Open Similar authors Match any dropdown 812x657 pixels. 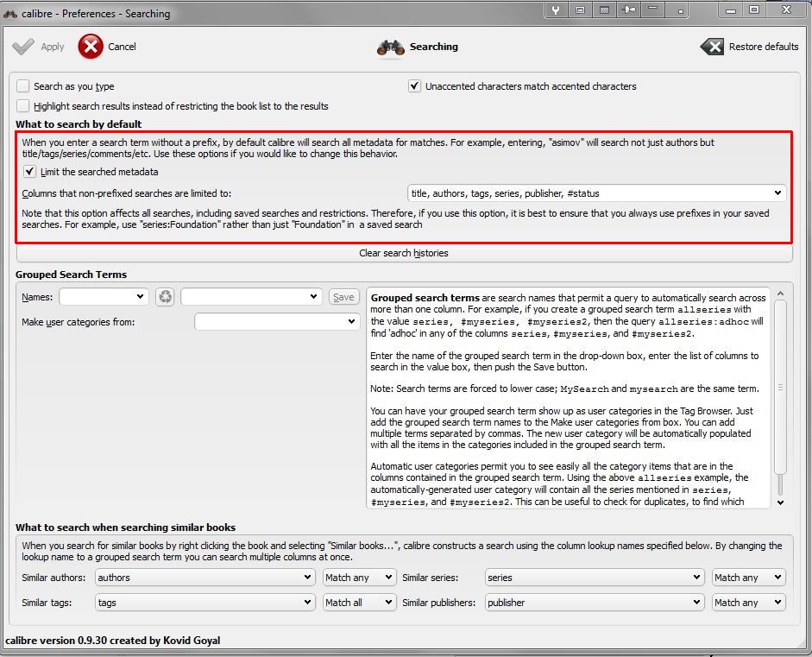click(x=359, y=578)
